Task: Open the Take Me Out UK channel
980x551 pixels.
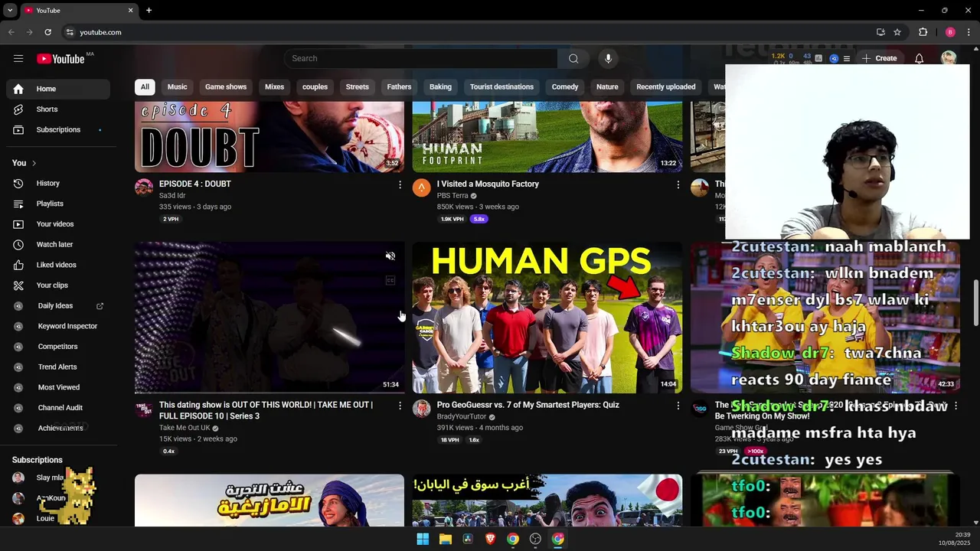Action: pyautogui.click(x=185, y=428)
